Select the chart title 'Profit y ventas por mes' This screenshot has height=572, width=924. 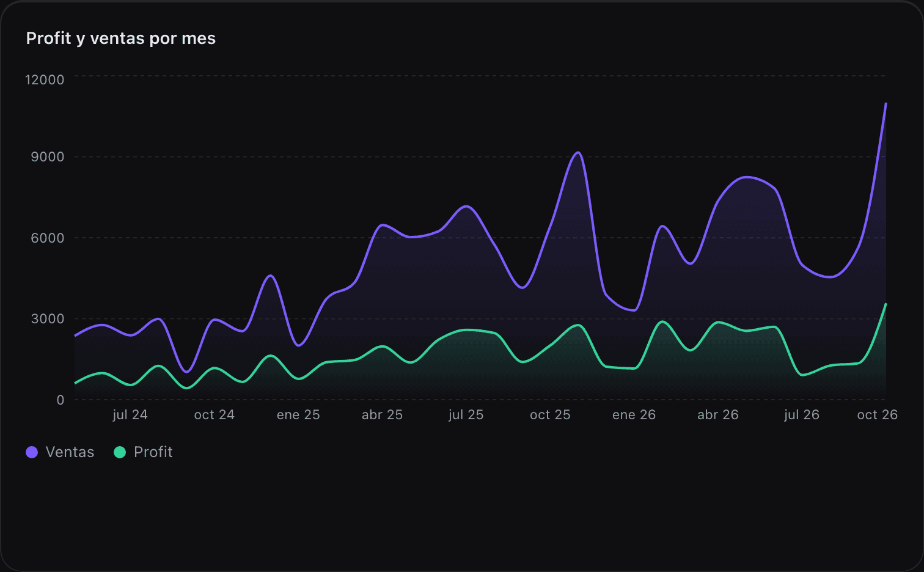[x=121, y=38]
